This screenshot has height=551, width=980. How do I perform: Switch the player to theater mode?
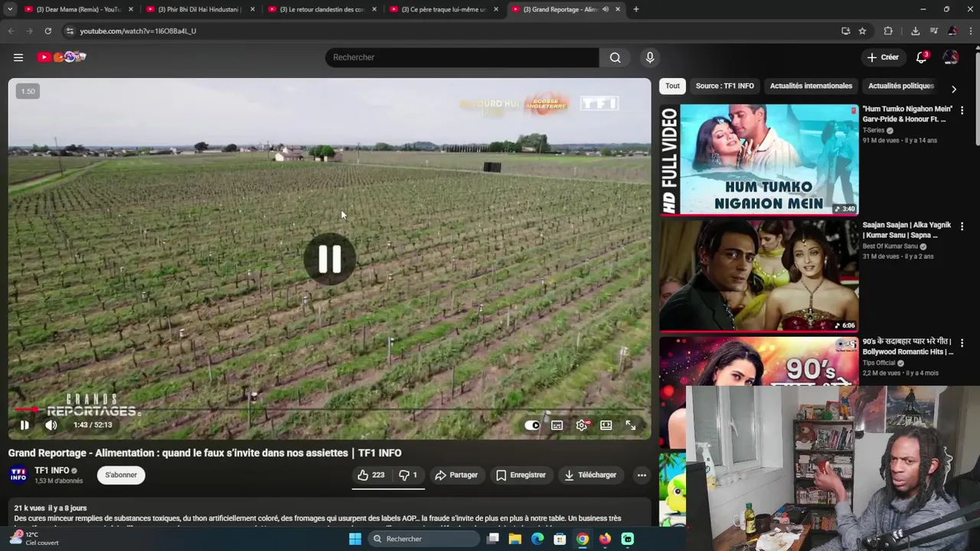[606, 425]
